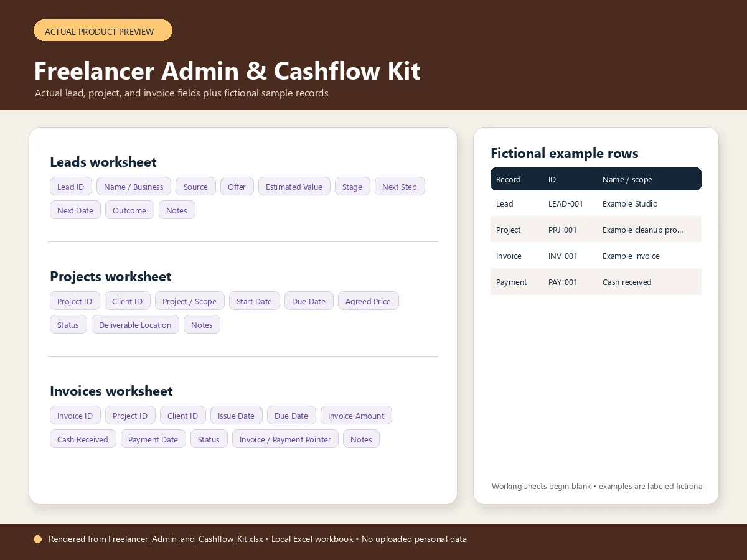
Task: Select the Lead ID chip
Action: click(71, 187)
